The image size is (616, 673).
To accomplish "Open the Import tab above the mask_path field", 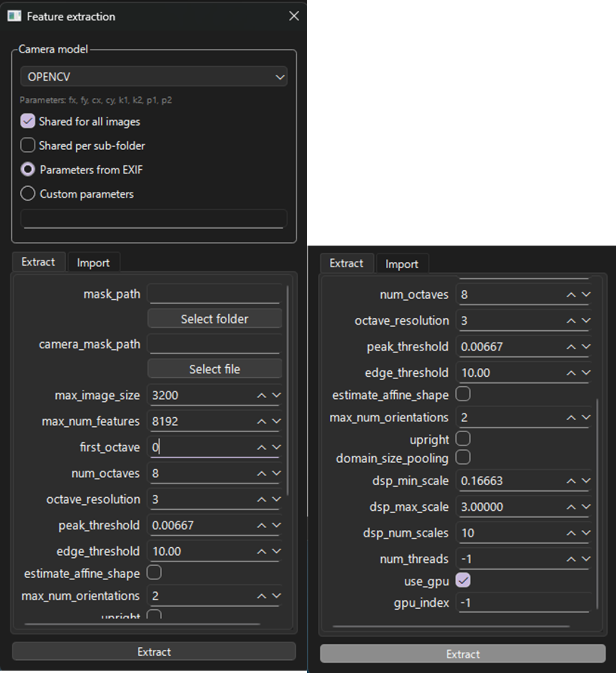I will (x=93, y=263).
